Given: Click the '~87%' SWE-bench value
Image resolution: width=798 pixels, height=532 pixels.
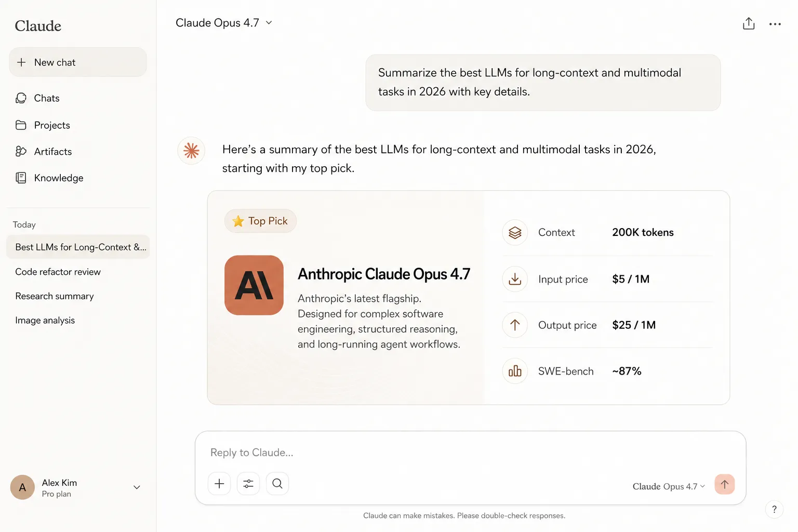Looking at the screenshot, I should 627,371.
